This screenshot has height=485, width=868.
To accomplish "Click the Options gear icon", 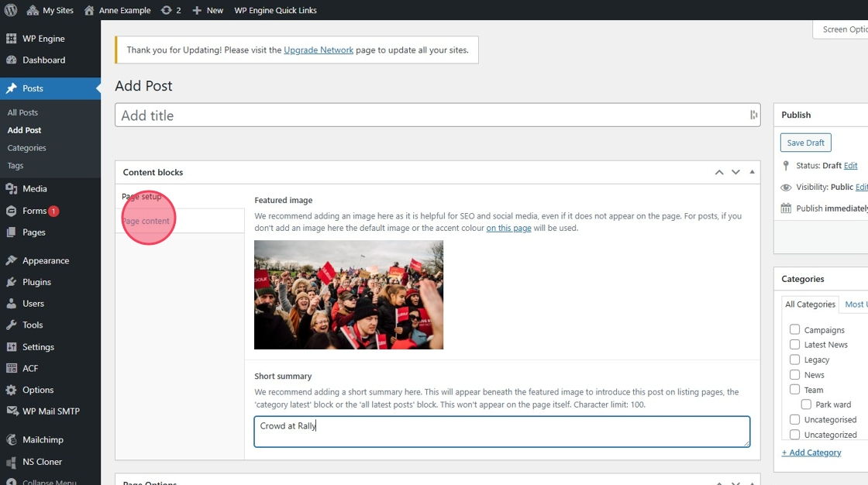I will pyautogui.click(x=11, y=390).
